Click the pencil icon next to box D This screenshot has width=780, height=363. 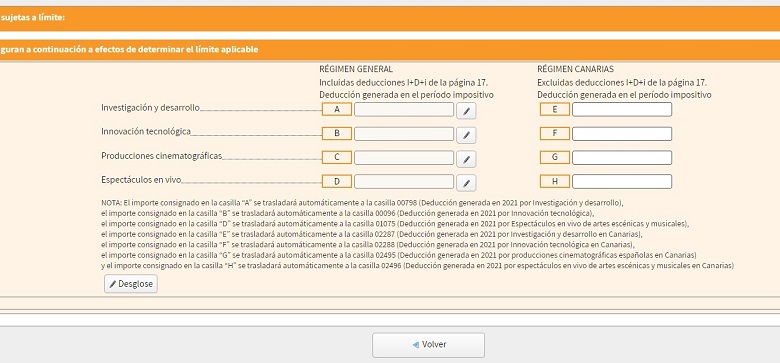pos(466,183)
